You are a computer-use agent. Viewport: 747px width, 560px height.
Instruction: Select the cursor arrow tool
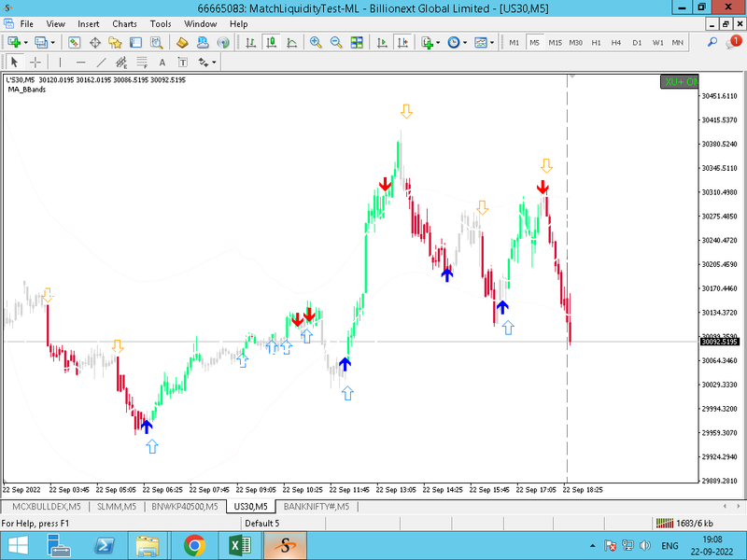click(14, 62)
